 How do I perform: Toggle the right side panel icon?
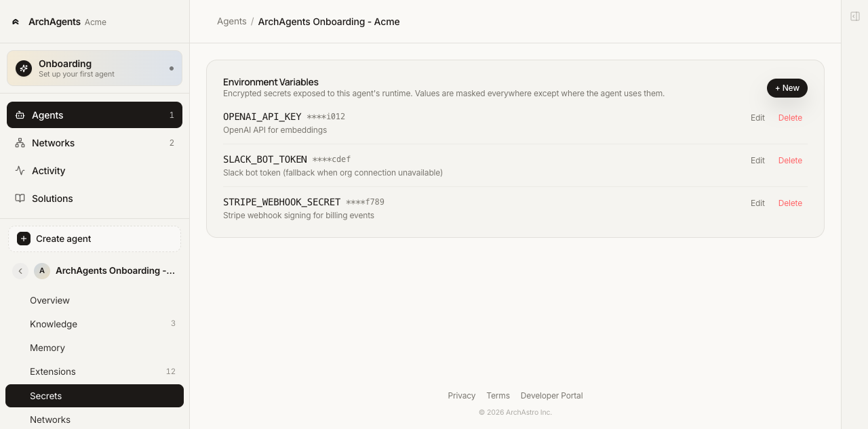(855, 16)
